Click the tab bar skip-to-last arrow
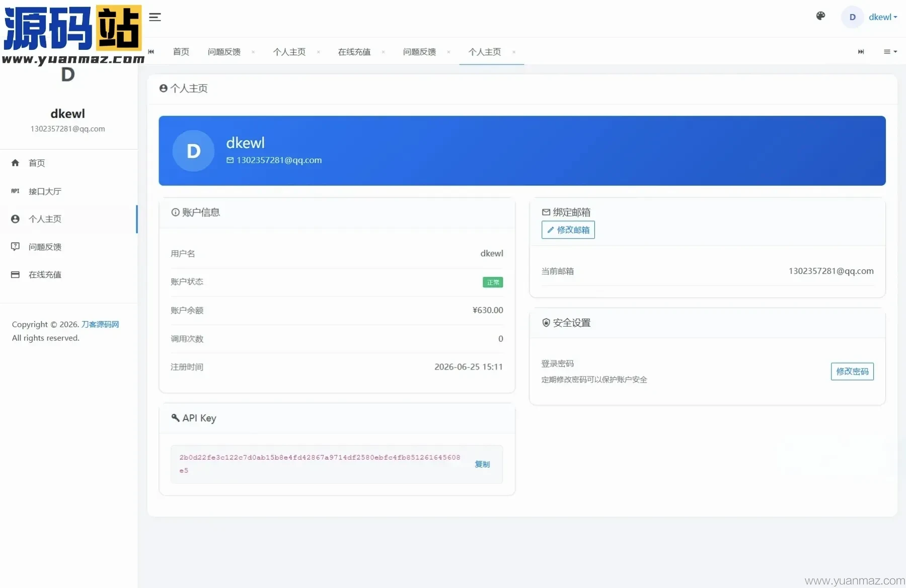Image resolution: width=906 pixels, height=588 pixels. point(861,51)
